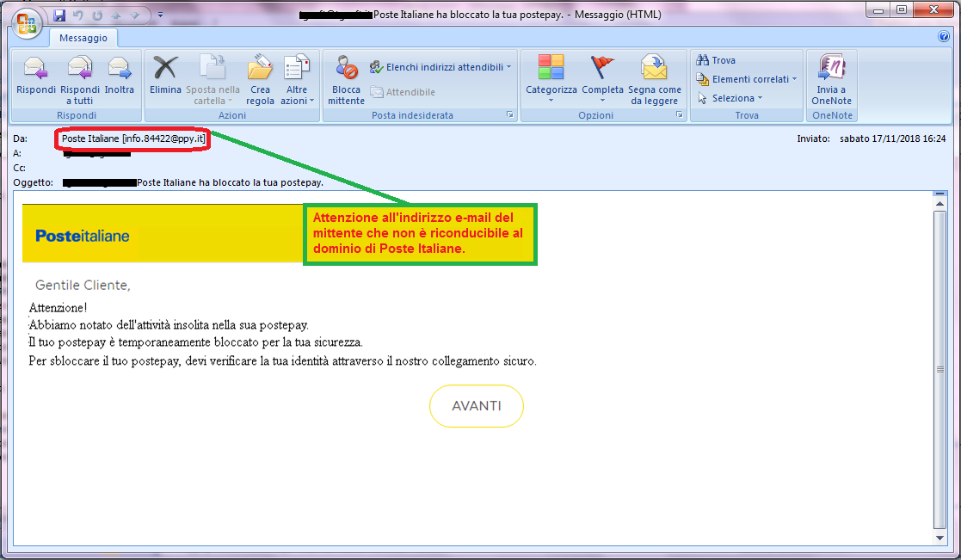Click message scrollbar up arrow
The width and height of the screenshot is (961, 560).
[939, 202]
